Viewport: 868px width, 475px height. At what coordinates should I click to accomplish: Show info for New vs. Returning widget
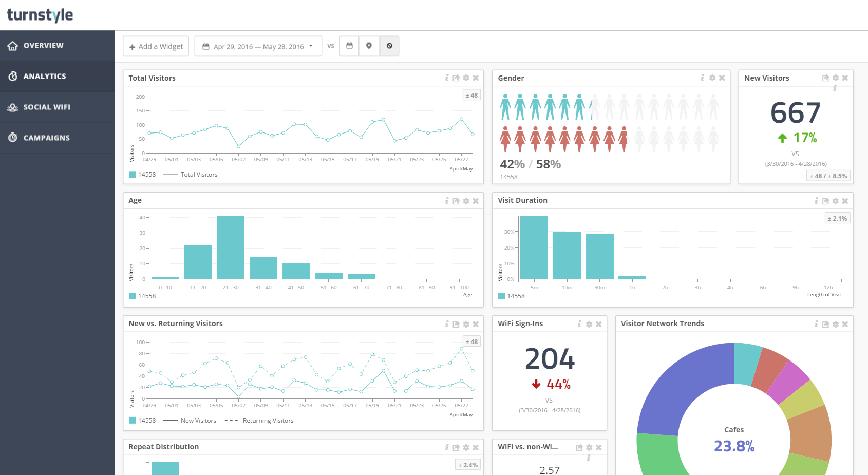[447, 324]
